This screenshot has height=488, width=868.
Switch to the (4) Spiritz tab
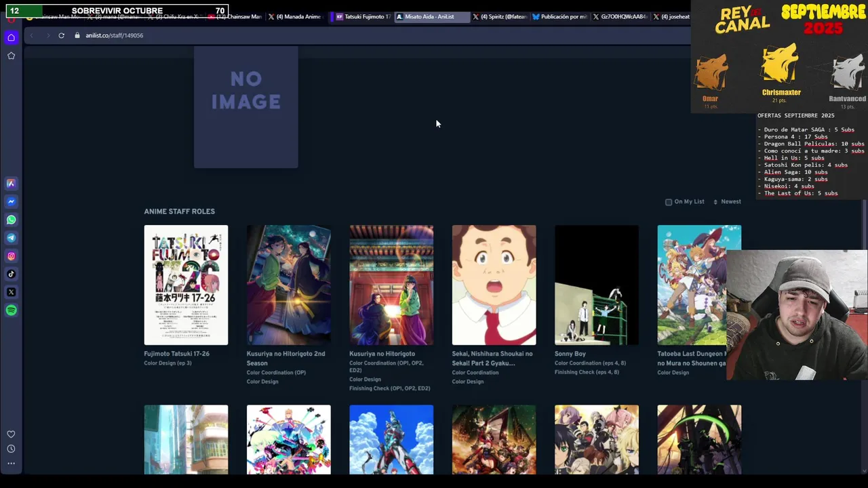point(499,16)
